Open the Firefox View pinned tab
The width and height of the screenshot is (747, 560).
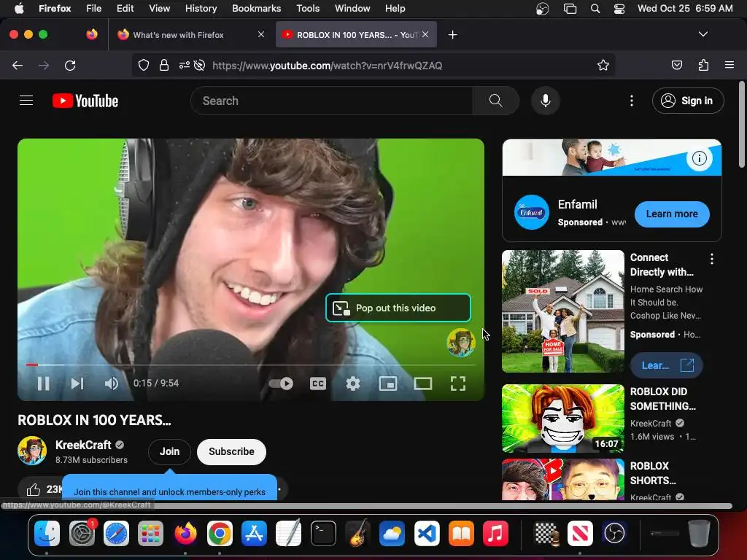(x=92, y=34)
